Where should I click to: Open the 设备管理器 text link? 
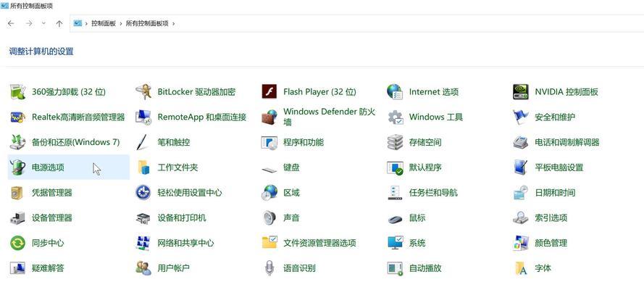pyautogui.click(x=52, y=217)
